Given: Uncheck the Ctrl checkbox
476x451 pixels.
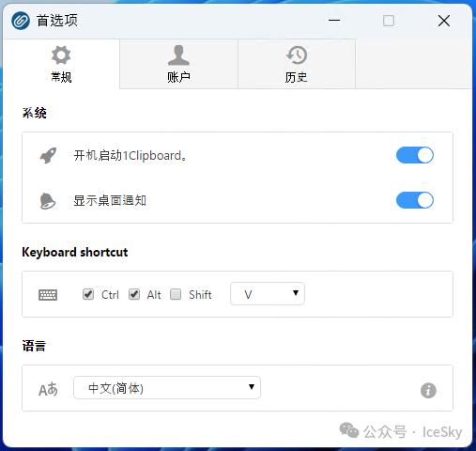Looking at the screenshot, I should (x=88, y=294).
